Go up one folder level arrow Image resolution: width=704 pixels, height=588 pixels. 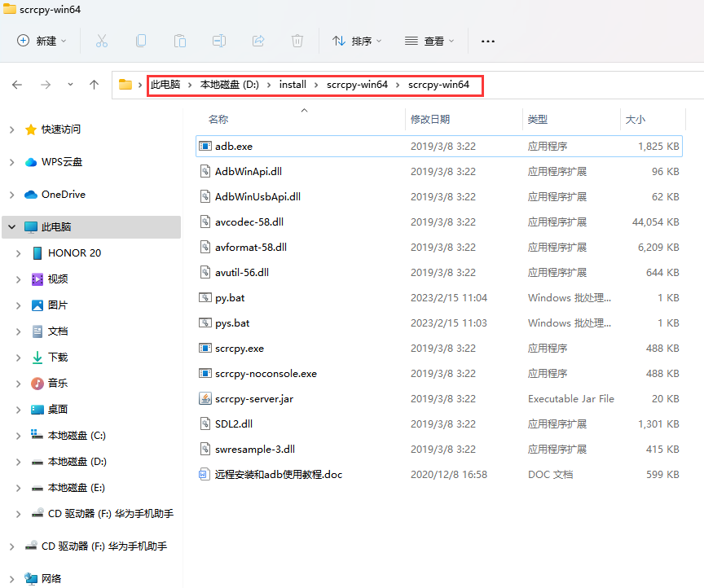pyautogui.click(x=94, y=85)
